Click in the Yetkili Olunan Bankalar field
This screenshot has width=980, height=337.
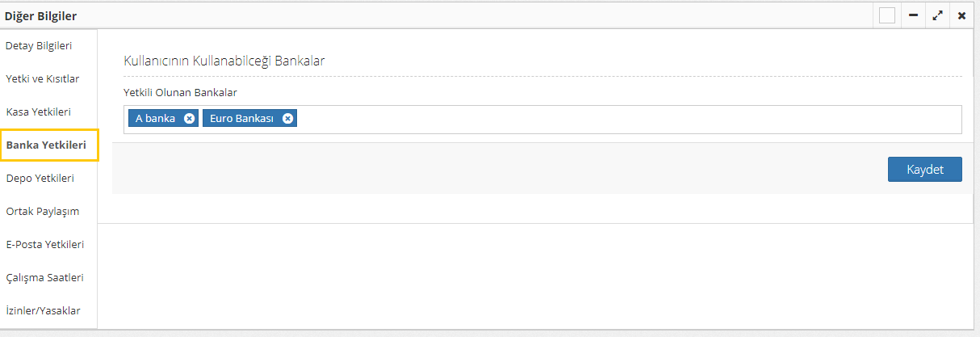(x=622, y=119)
